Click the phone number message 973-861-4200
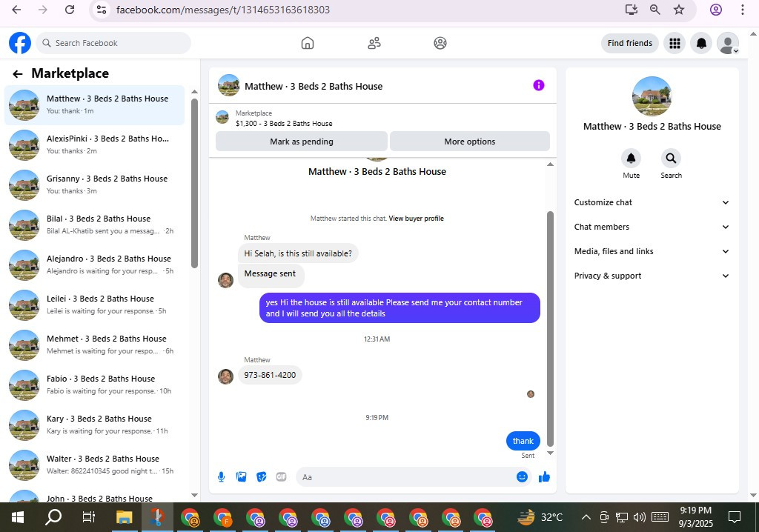 tap(270, 375)
